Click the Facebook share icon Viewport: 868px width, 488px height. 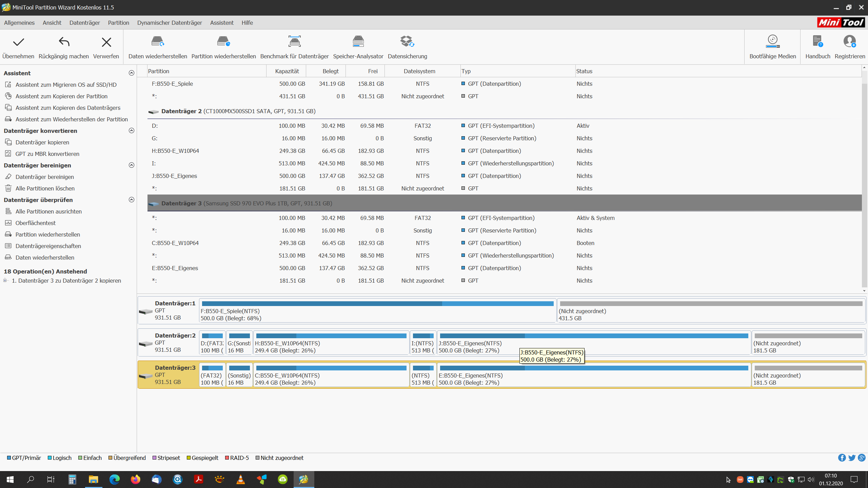842,458
